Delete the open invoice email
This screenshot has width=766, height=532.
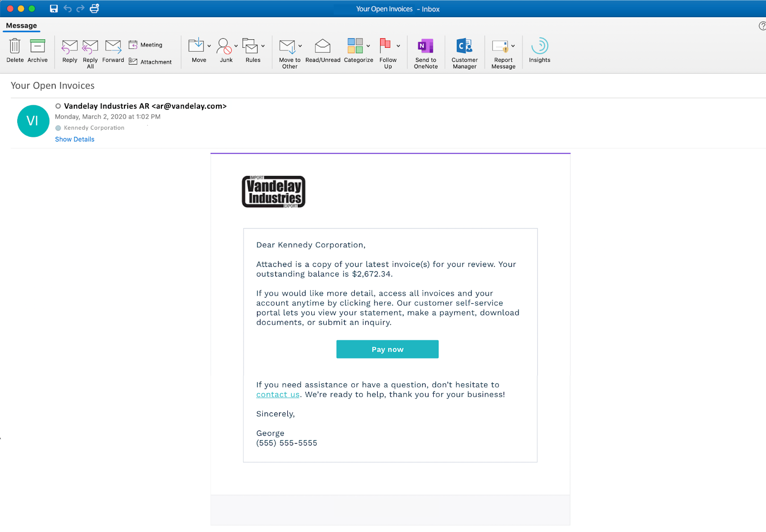(x=15, y=50)
